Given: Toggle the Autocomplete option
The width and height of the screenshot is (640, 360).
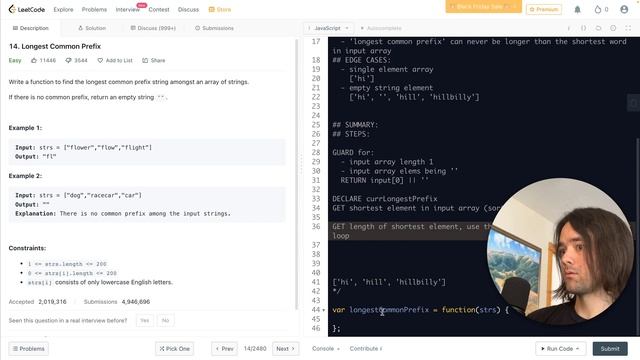Looking at the screenshot, I should pos(381,28).
